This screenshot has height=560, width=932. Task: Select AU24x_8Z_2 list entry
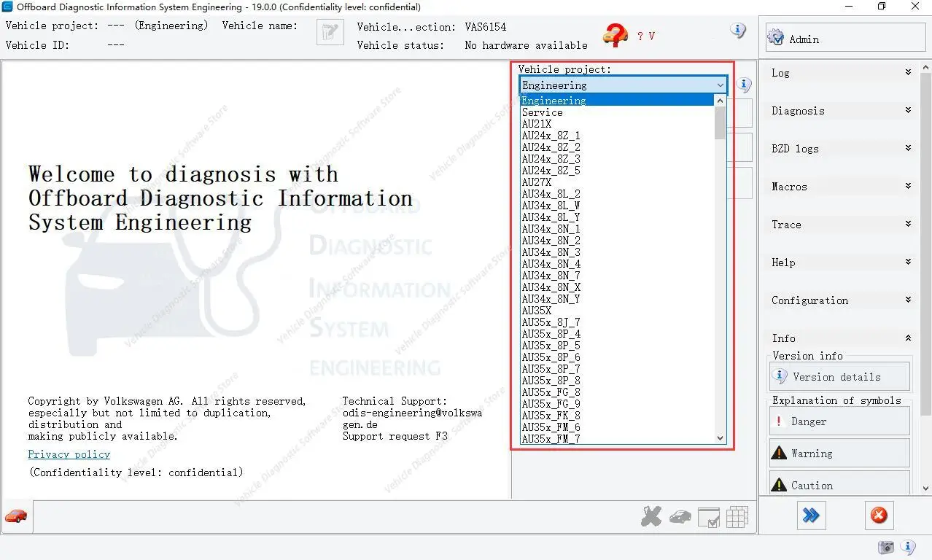coord(617,147)
